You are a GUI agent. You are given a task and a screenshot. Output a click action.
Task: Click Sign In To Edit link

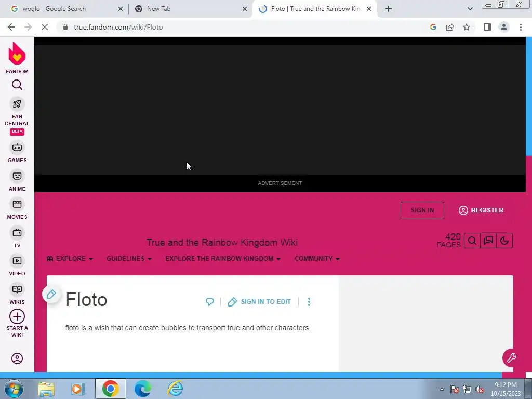[260, 302]
